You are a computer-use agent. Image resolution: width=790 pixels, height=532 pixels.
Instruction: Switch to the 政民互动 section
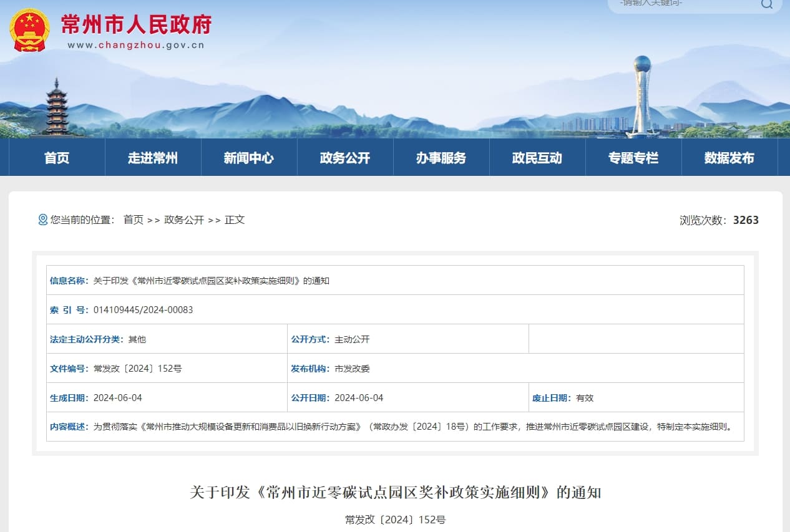(537, 158)
